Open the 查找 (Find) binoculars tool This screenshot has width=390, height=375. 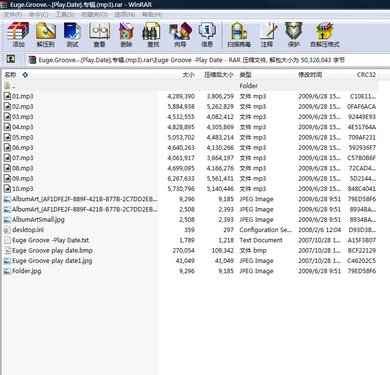click(x=153, y=34)
